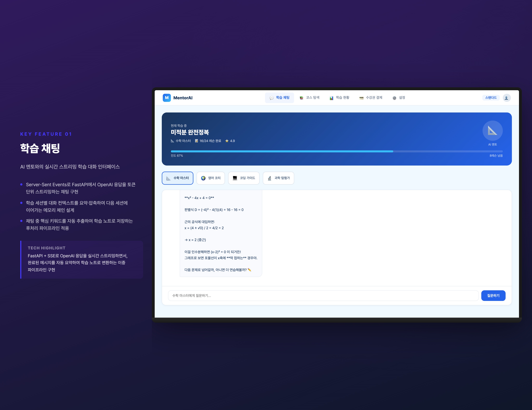Click the MentorAI blue M logo
This screenshot has width=532, height=410.
(x=167, y=98)
